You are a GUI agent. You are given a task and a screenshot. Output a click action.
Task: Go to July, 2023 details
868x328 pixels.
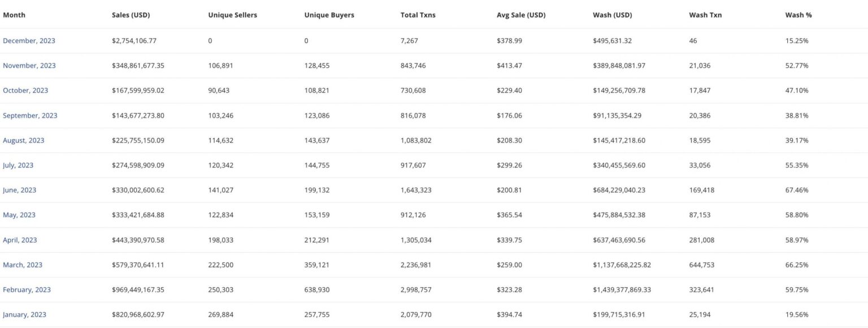18,165
